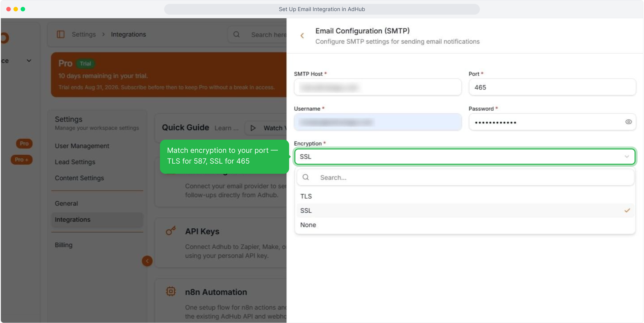Viewport: 644px width, 323px height.
Task: Click the encryption Search field
Action: [465, 177]
